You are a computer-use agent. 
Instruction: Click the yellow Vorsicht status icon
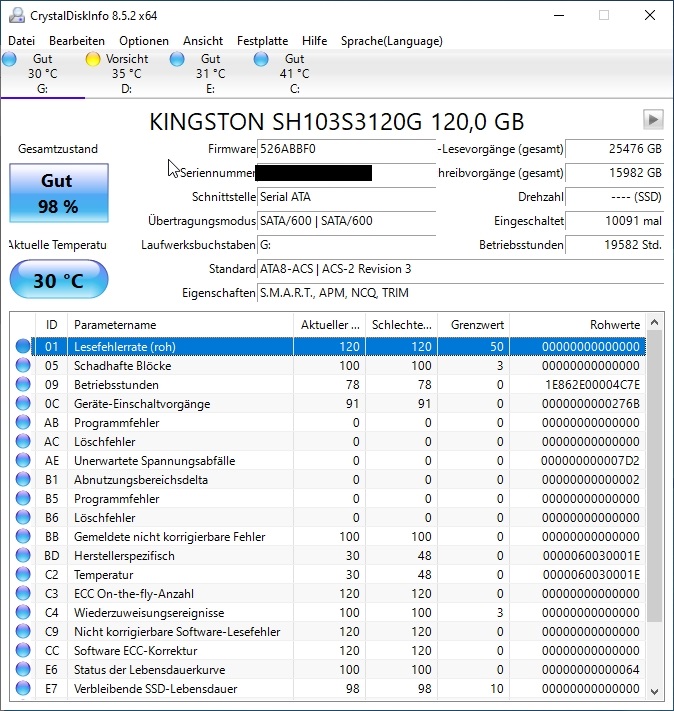pos(93,59)
